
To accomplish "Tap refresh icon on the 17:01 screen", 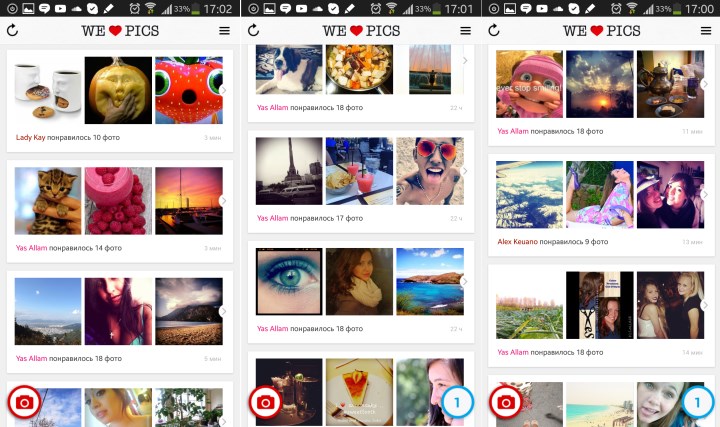I will click(253, 30).
